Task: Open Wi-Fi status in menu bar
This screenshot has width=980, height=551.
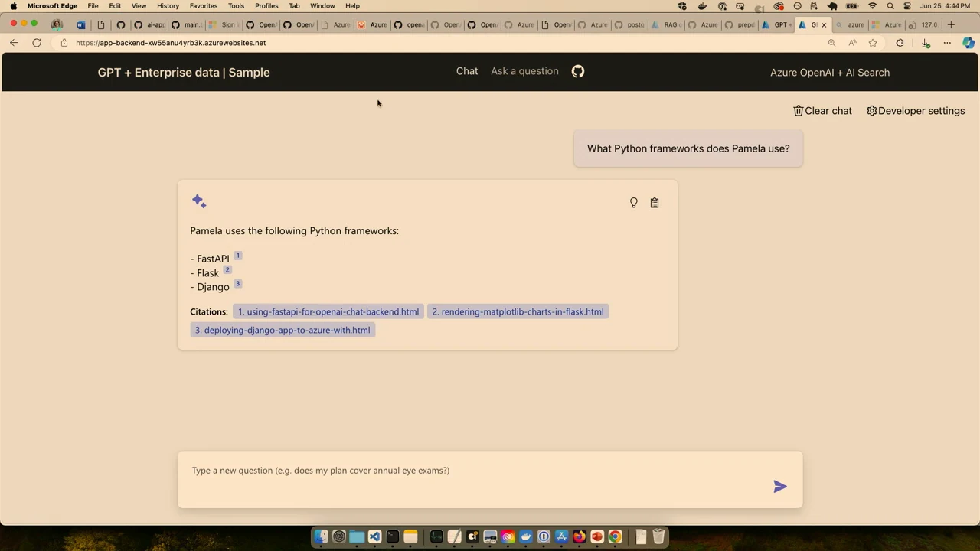Action: [x=872, y=6]
